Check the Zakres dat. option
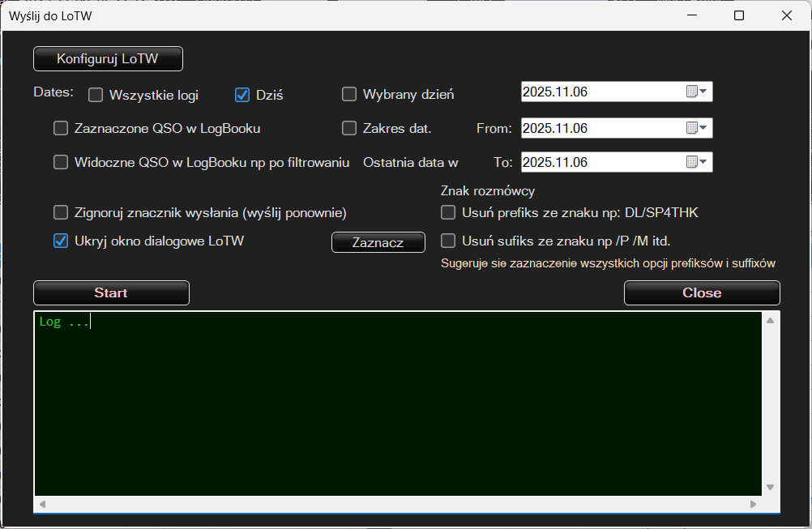 [349, 128]
